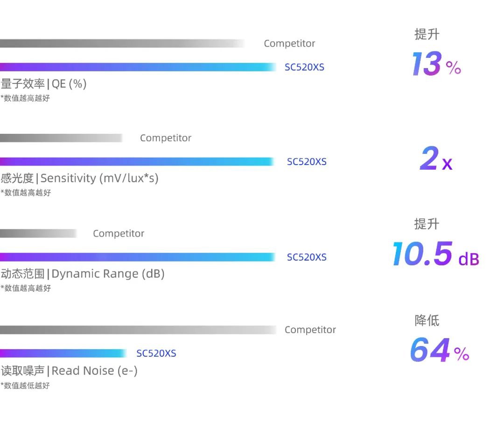The width and height of the screenshot is (504, 422).
Task: Click the QE SC520XS gradient bar
Action: 138,67
